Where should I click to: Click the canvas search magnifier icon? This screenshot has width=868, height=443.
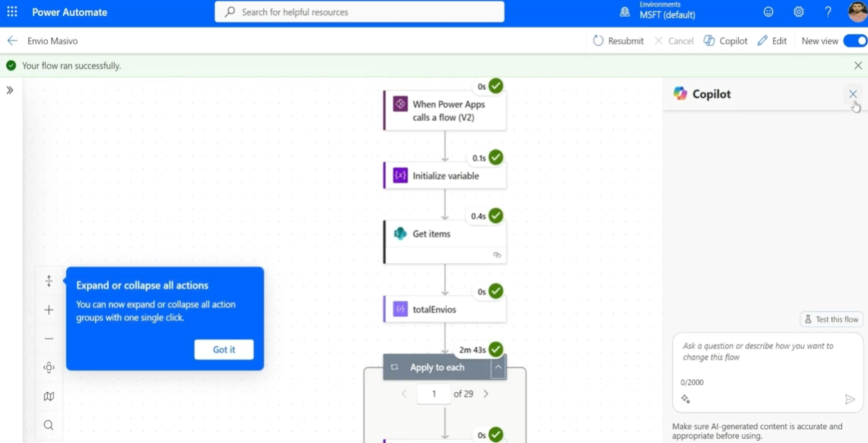(x=49, y=426)
